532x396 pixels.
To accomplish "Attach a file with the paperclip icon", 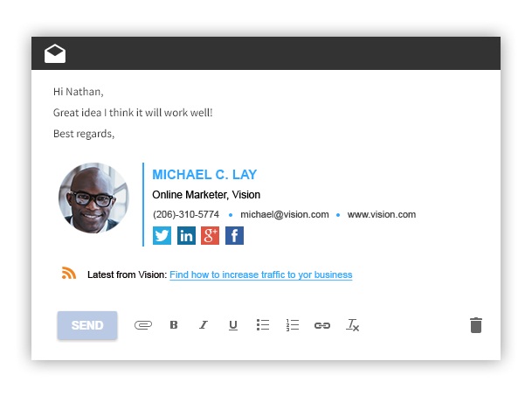I will point(143,325).
